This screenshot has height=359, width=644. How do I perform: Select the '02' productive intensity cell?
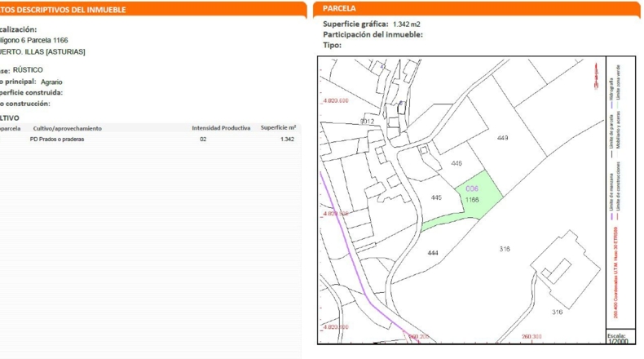coord(203,139)
